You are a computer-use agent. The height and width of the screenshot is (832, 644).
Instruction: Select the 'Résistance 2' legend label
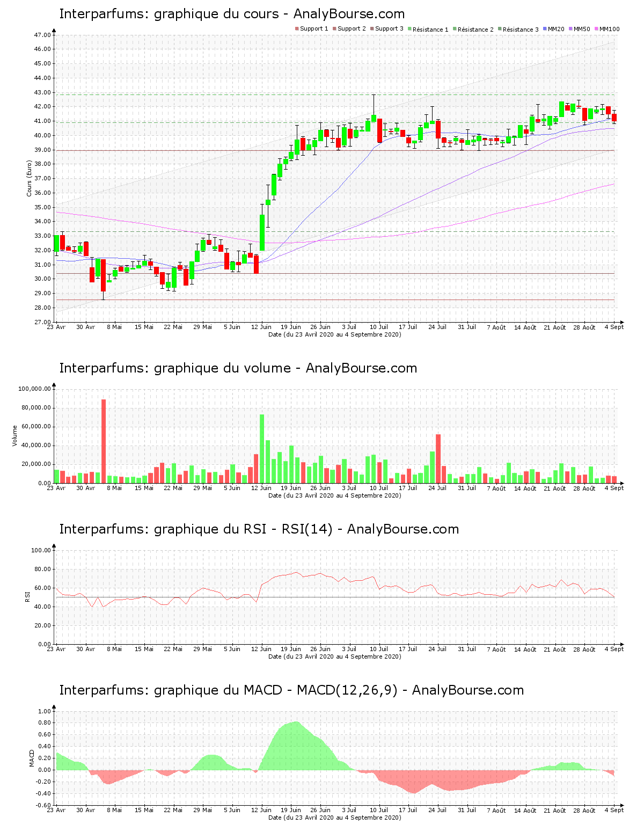(x=475, y=29)
